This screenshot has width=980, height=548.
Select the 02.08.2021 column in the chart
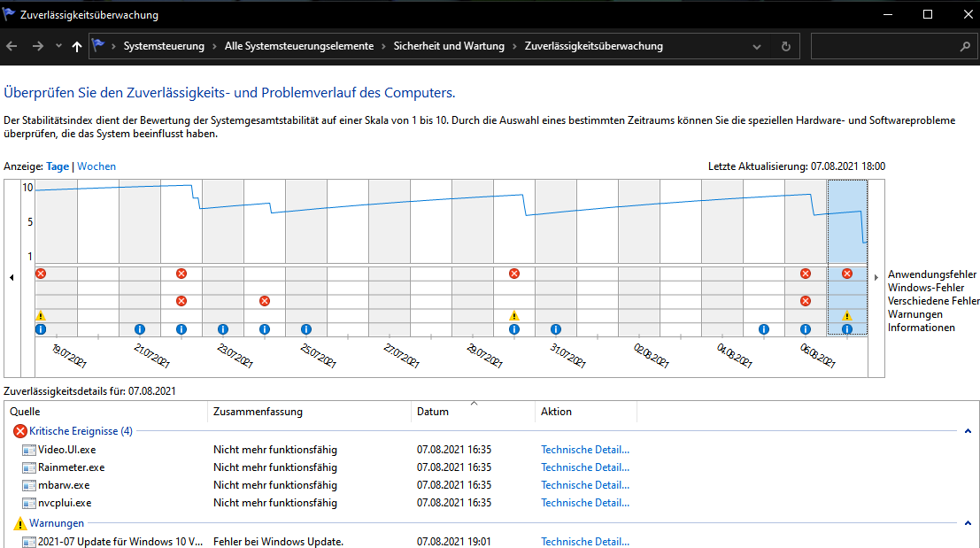[x=639, y=258]
